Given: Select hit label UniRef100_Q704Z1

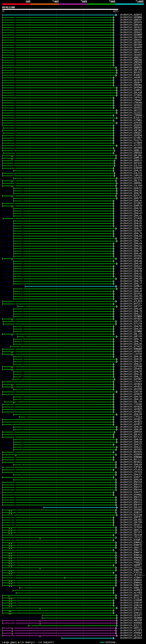Looking at the screenshot, I should 131,346.
